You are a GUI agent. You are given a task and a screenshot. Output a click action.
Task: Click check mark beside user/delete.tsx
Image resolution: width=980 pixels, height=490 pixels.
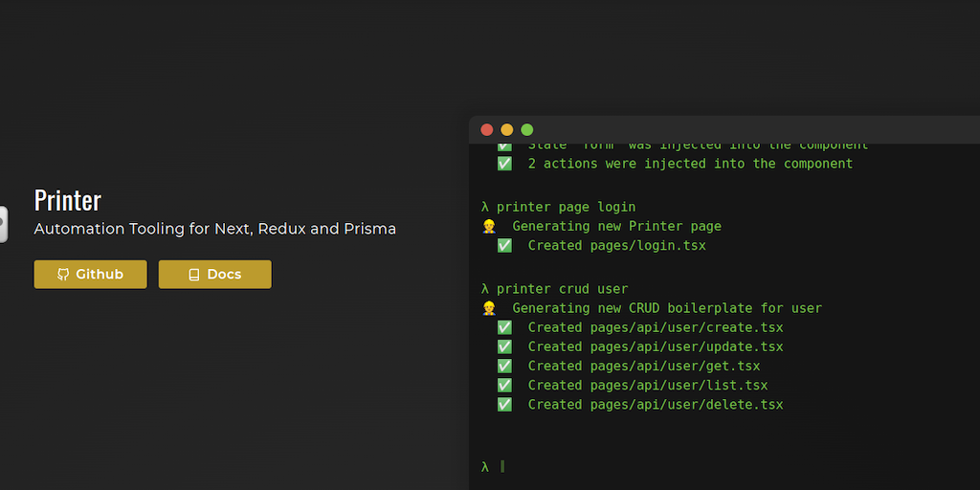pos(504,405)
